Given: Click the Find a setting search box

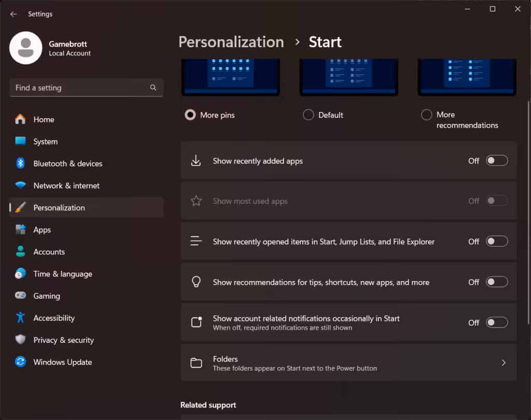Looking at the screenshot, I should pyautogui.click(x=87, y=88).
